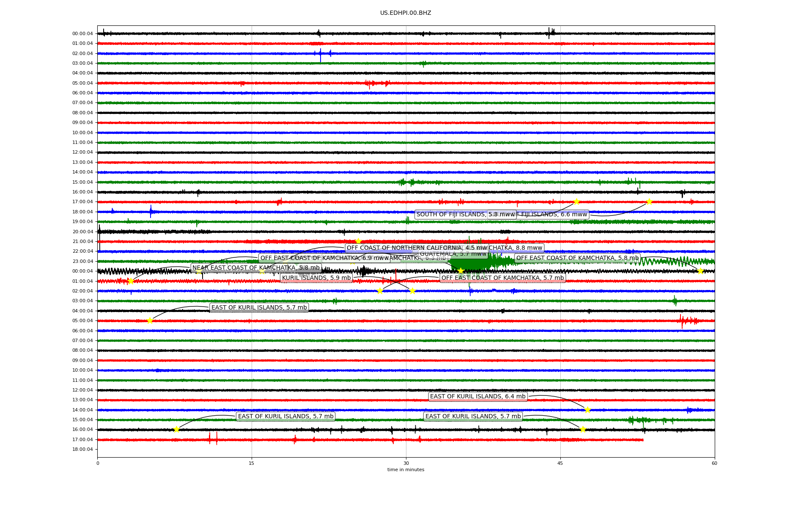Click the star marker on the 14:00:04 blue trace
812x508 pixels.
(x=587, y=410)
